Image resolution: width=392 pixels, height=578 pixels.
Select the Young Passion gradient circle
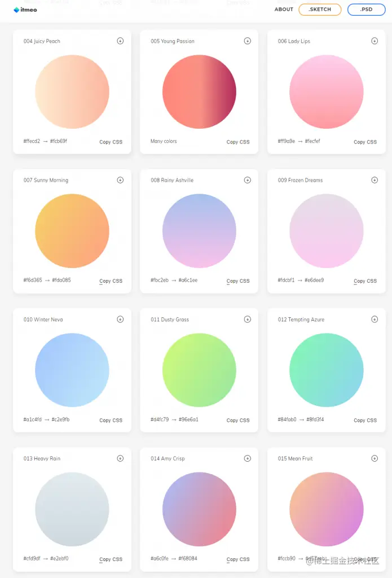(x=199, y=92)
